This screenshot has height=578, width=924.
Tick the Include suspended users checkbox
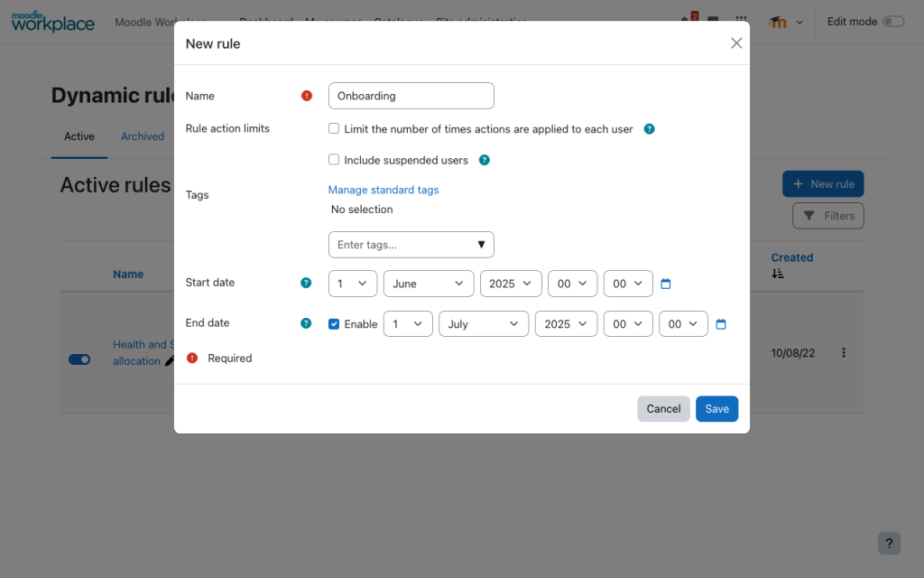pos(334,159)
